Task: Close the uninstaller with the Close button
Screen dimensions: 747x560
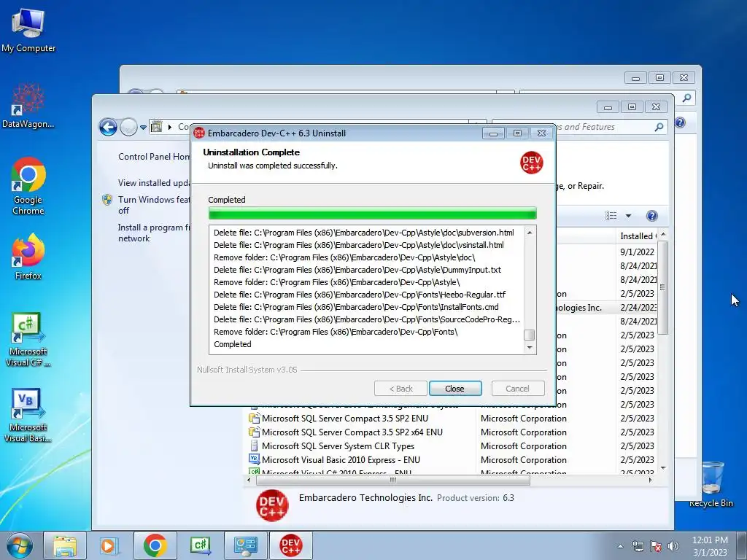Action: (455, 389)
